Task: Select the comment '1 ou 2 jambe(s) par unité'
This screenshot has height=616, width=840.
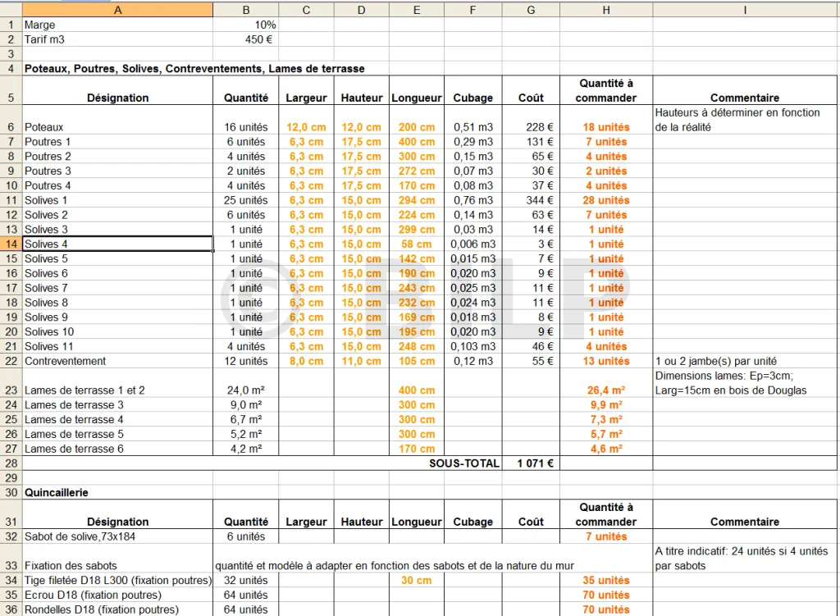Action: tap(745, 361)
